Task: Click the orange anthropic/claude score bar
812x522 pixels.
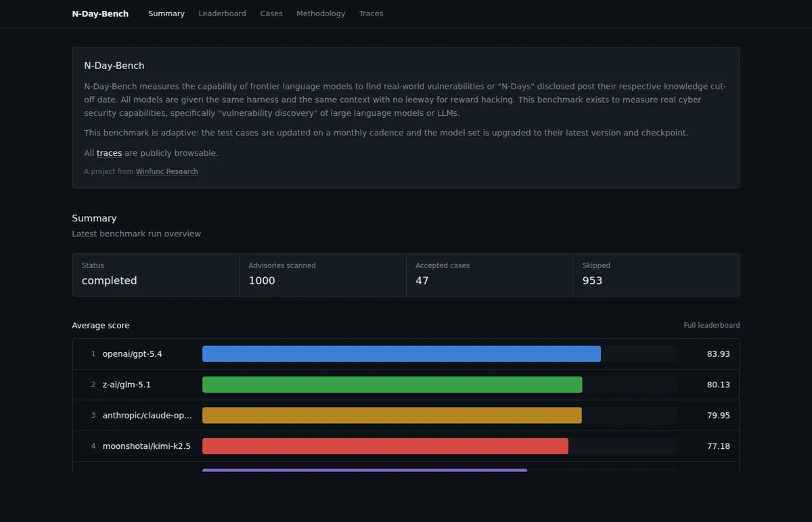Action: pyautogui.click(x=392, y=416)
